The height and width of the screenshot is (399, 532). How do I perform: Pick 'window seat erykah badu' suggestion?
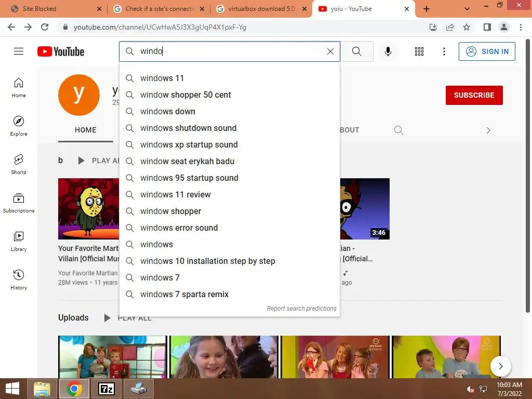click(230, 161)
